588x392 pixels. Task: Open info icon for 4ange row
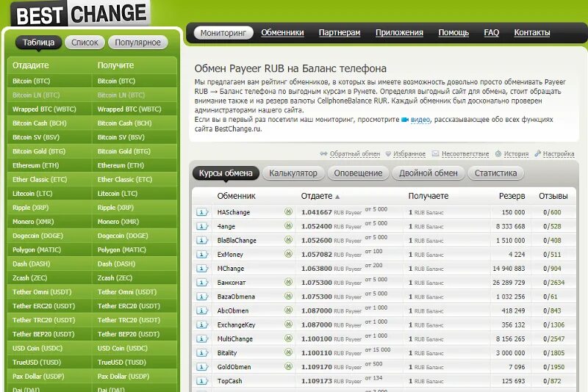(x=201, y=227)
